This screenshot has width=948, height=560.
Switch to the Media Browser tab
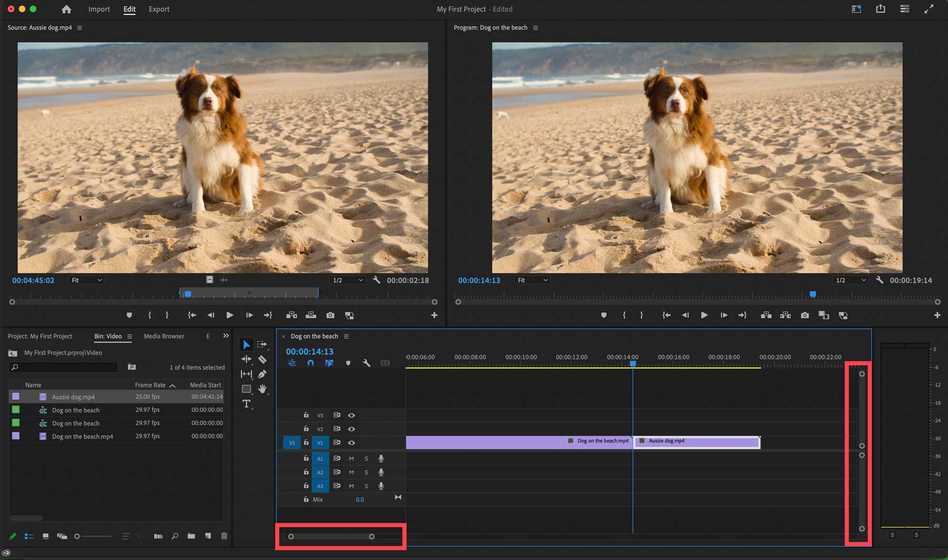(163, 336)
